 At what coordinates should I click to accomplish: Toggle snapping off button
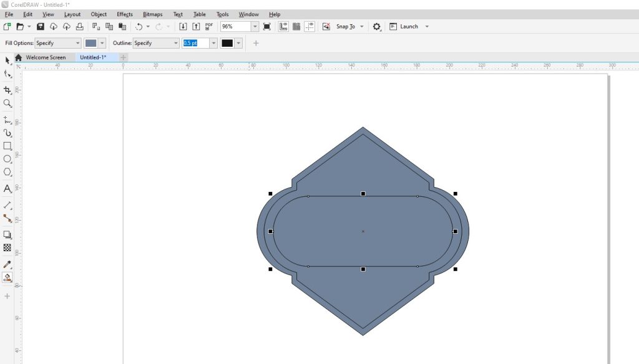pyautogui.click(x=326, y=27)
